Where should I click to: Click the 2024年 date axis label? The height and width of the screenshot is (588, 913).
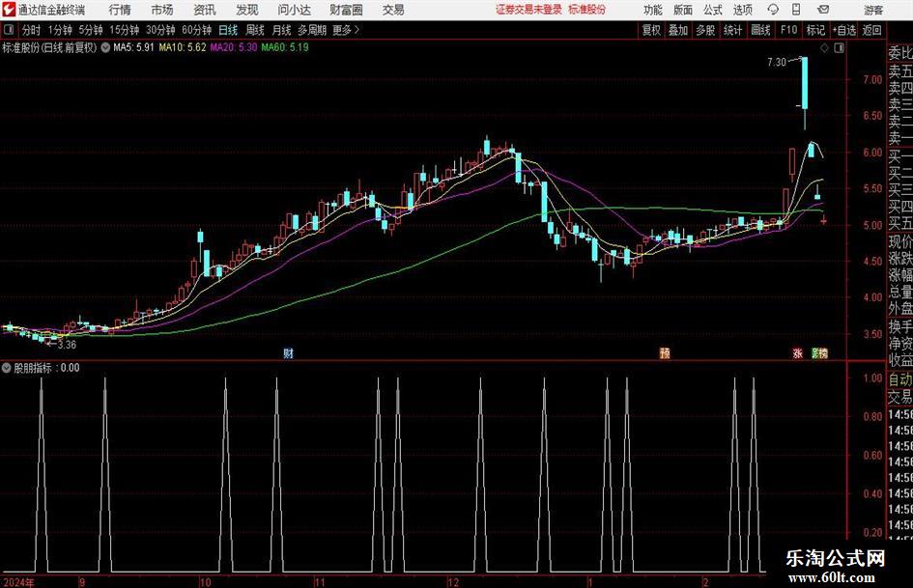tap(19, 582)
